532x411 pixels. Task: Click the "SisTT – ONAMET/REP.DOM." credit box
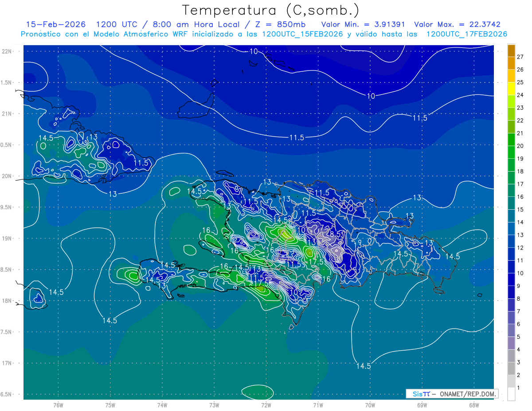[452, 394]
